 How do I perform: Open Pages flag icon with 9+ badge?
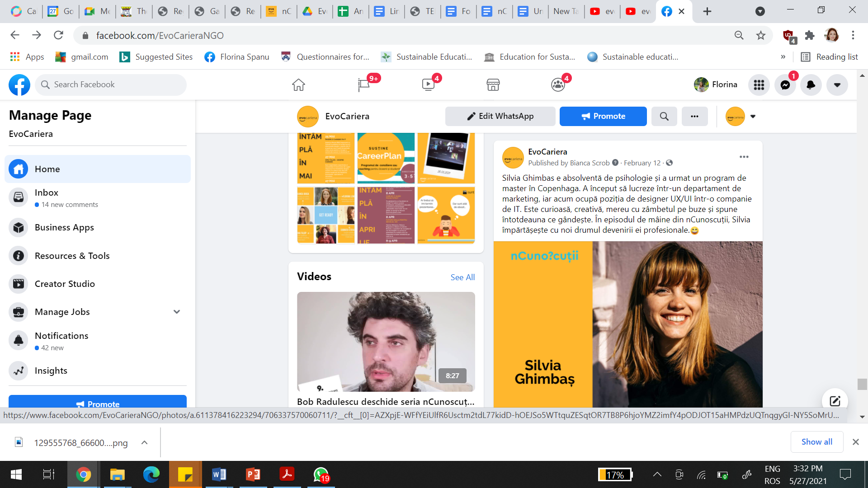364,84
